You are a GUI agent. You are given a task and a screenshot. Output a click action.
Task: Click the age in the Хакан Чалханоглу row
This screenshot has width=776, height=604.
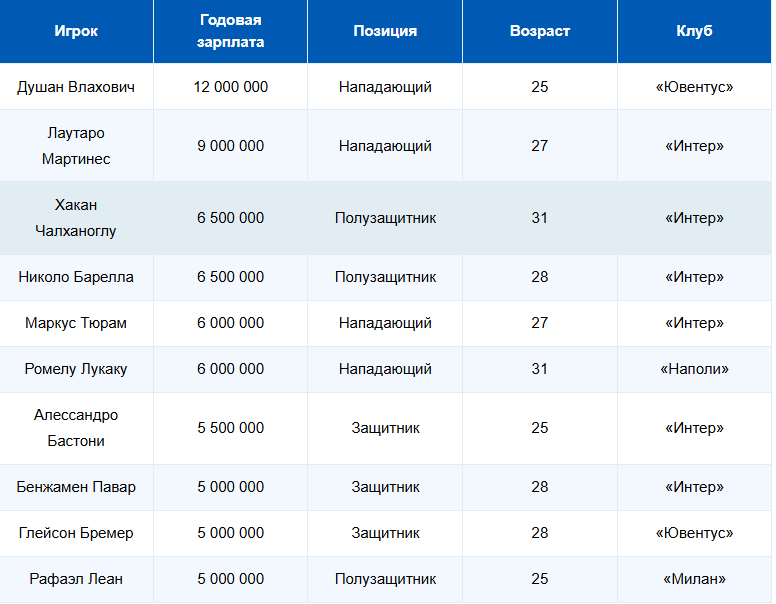click(540, 218)
